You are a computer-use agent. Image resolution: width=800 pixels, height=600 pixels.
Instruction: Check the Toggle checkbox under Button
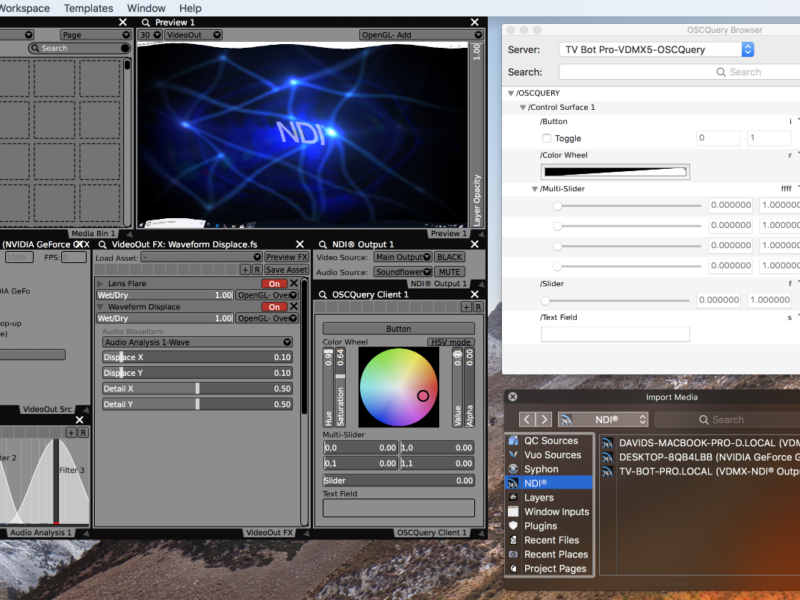546,138
